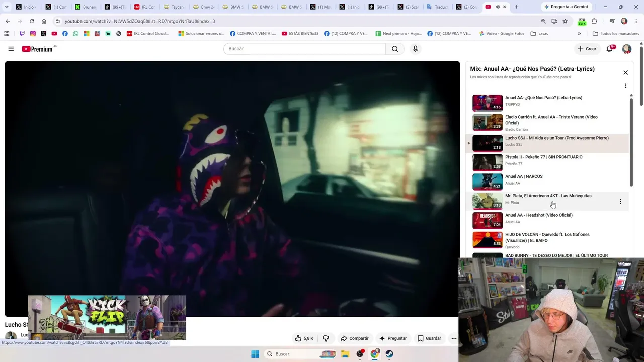Click the Mr. Plata Las Muñequitas thumbnail

488,201
